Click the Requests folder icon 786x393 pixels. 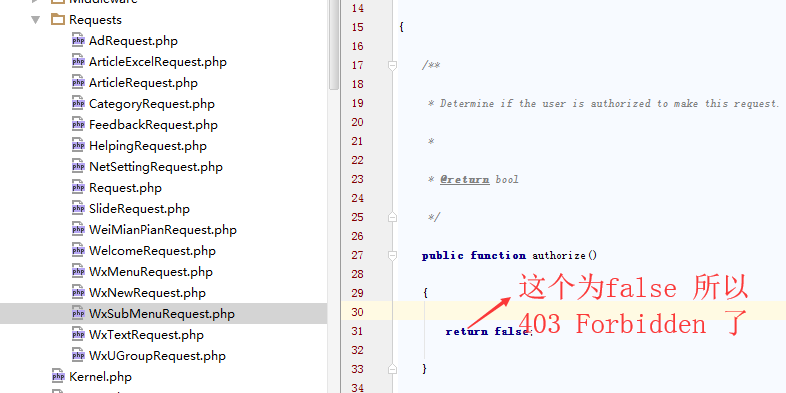point(58,20)
